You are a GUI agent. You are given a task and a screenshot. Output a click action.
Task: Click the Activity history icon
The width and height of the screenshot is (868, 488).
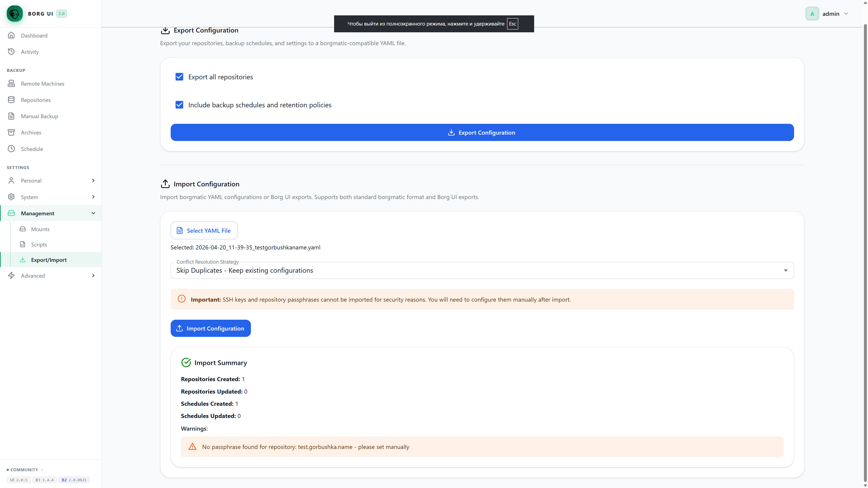pyautogui.click(x=11, y=51)
